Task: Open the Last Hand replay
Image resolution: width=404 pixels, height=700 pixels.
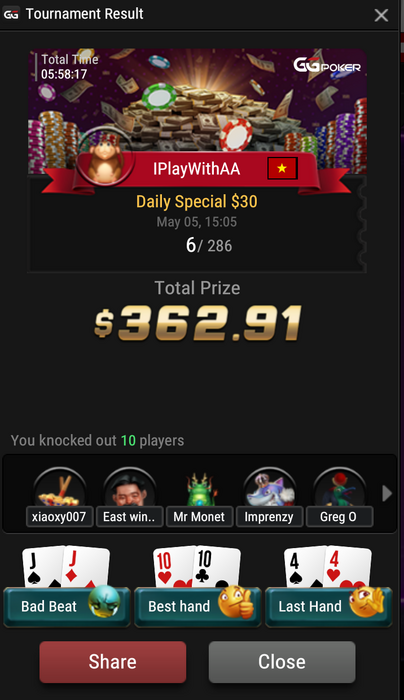Action: (329, 607)
